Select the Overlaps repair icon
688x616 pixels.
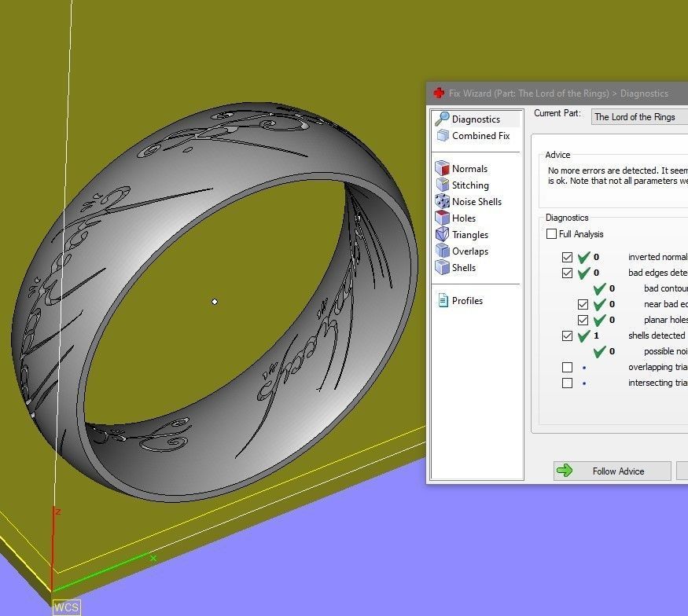pyautogui.click(x=442, y=251)
